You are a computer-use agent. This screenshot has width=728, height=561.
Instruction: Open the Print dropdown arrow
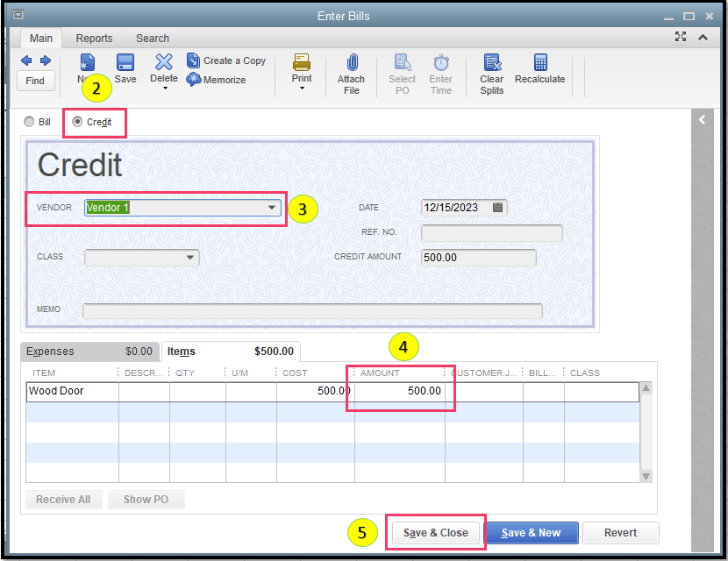click(x=302, y=89)
